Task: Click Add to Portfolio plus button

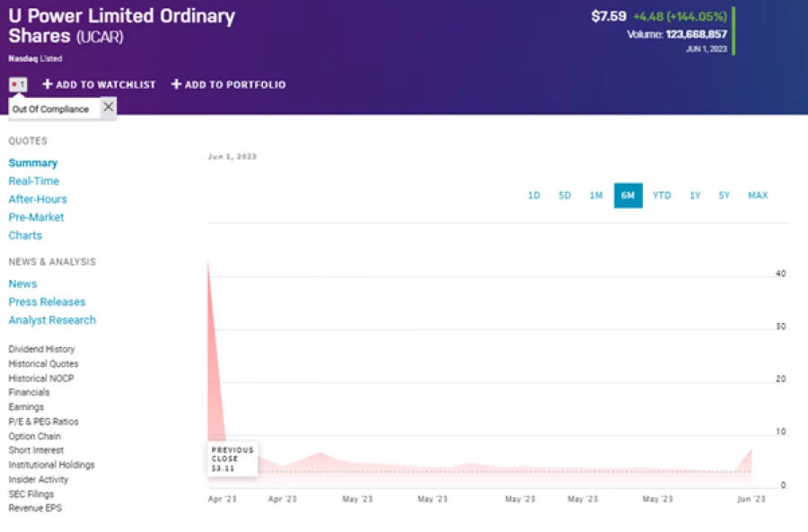Action: click(x=177, y=84)
